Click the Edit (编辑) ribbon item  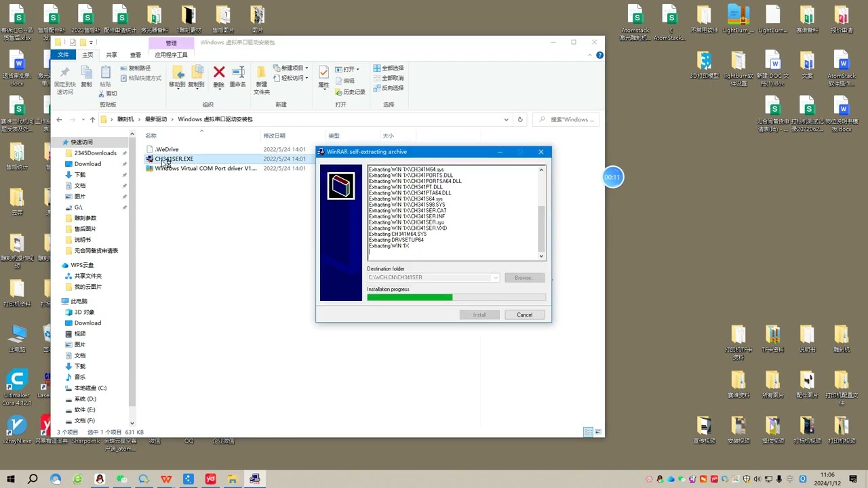[344, 81]
